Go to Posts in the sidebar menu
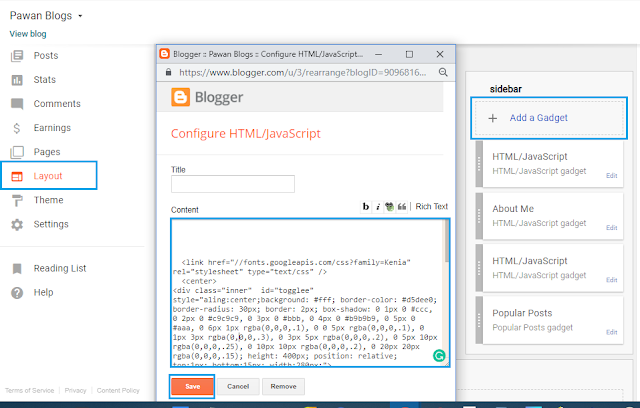 click(x=46, y=55)
